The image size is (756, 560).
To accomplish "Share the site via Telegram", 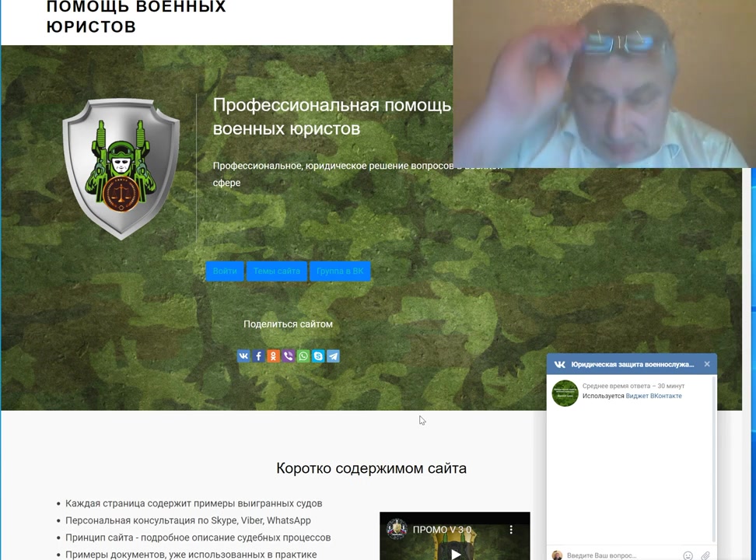I will pos(333,356).
